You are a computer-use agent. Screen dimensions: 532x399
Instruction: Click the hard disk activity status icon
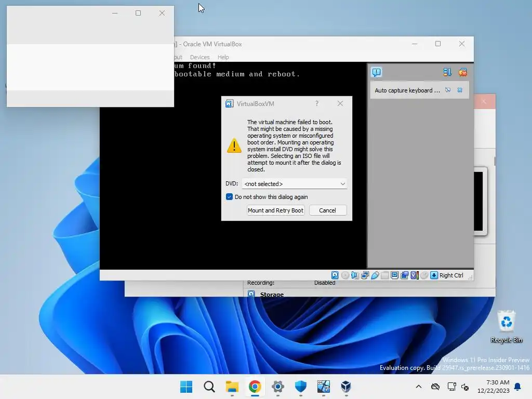(x=335, y=275)
